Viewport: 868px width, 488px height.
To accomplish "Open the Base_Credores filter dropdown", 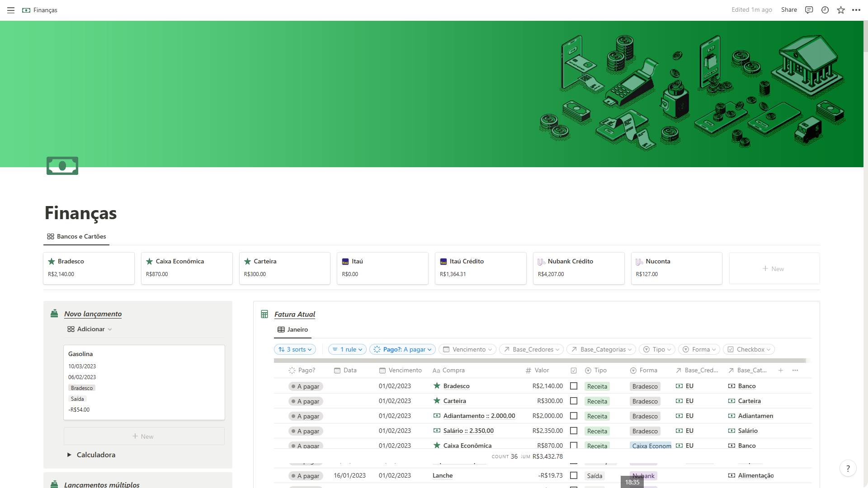I will pos(531,349).
